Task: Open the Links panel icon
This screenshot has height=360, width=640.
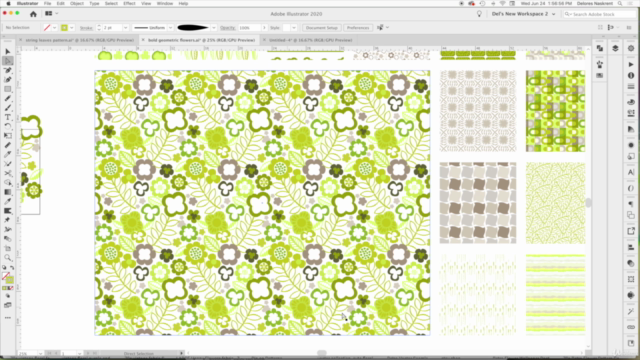Action: point(631,327)
